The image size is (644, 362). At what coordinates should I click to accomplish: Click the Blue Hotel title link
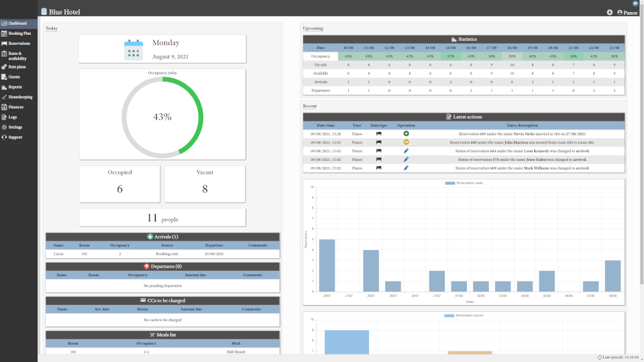[64, 11]
